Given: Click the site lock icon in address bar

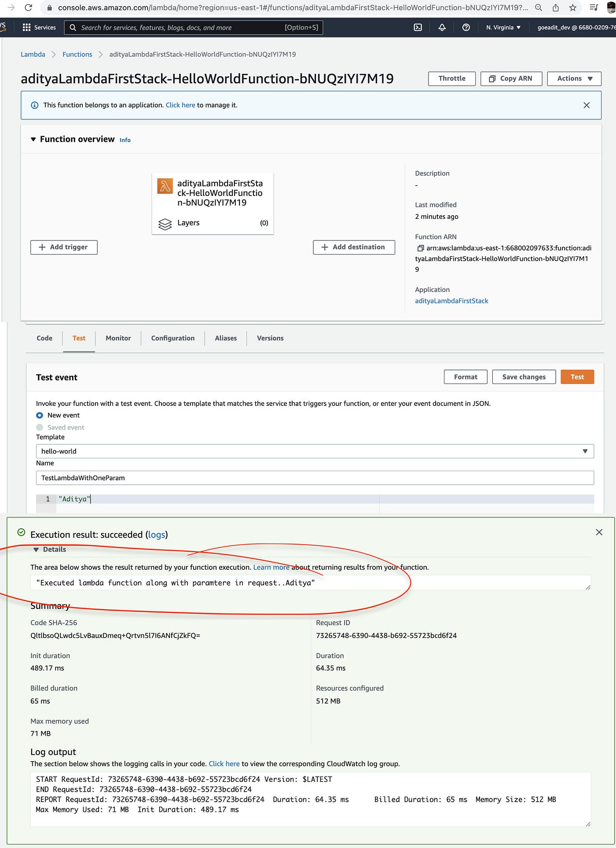Looking at the screenshot, I should pyautogui.click(x=50, y=7).
